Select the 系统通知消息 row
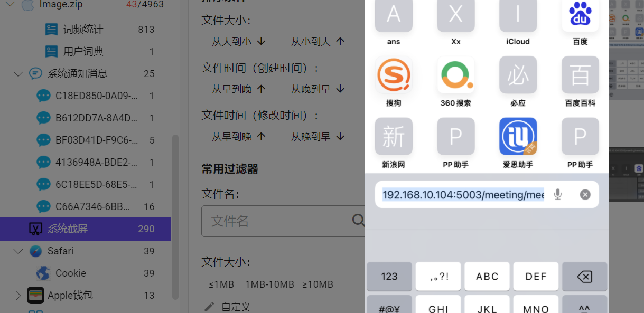The image size is (644, 313). coord(85,74)
